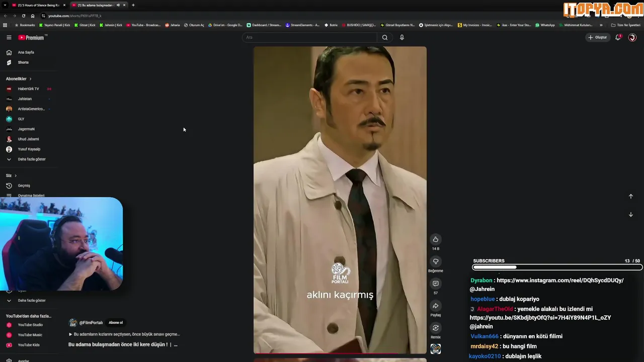
Task: Reload the page in the browser
Action: pos(23,16)
